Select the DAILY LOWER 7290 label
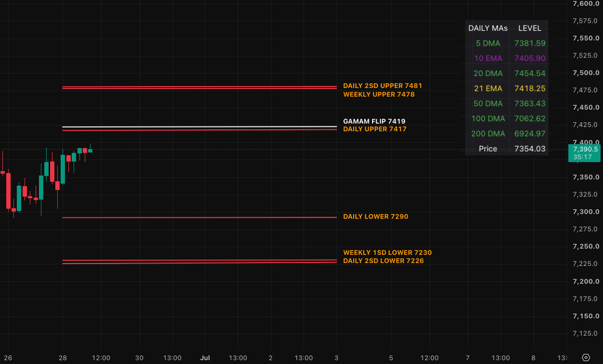 click(x=376, y=217)
